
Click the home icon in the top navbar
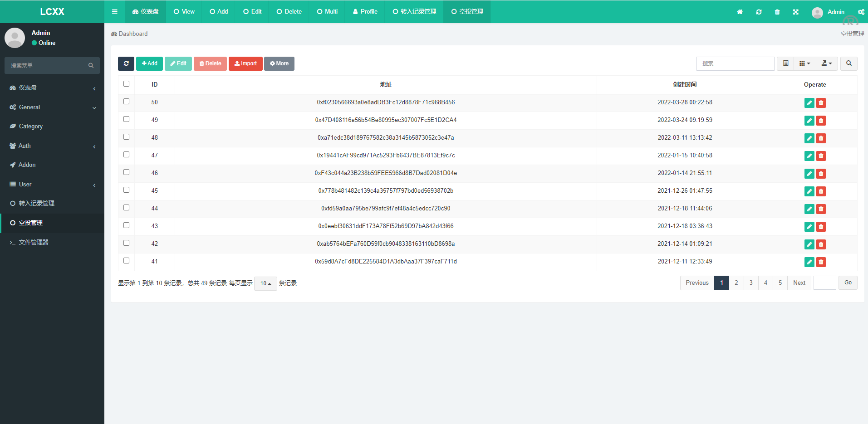click(x=740, y=12)
